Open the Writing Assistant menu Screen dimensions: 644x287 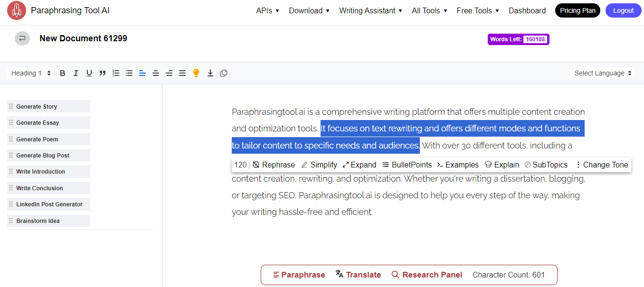click(x=370, y=10)
